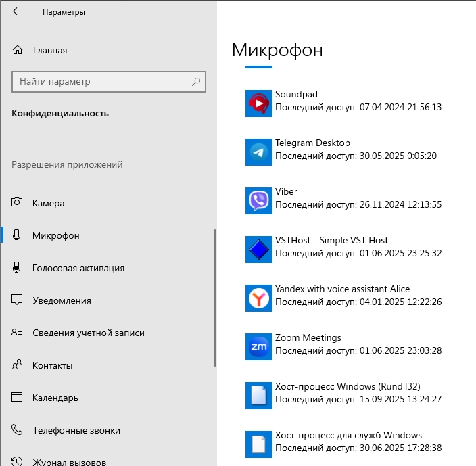Click the Soundpad app icon
This screenshot has width=476, height=466.
(259, 103)
